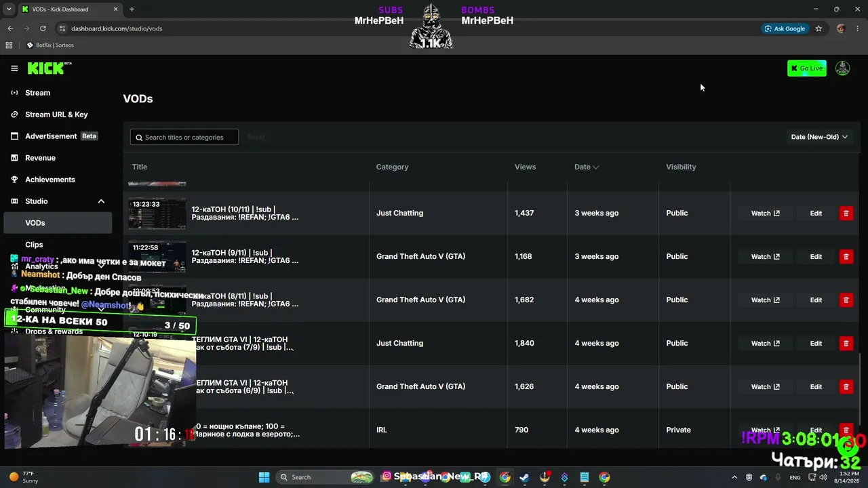The width and height of the screenshot is (868, 488).
Task: Focus the Search titles or categories field
Action: [x=184, y=138]
